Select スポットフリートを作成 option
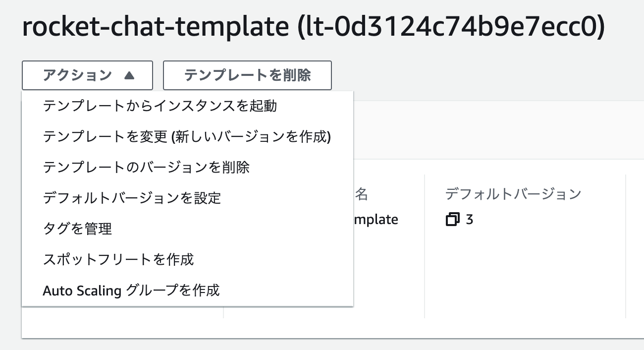This screenshot has width=644, height=350. tap(187, 260)
